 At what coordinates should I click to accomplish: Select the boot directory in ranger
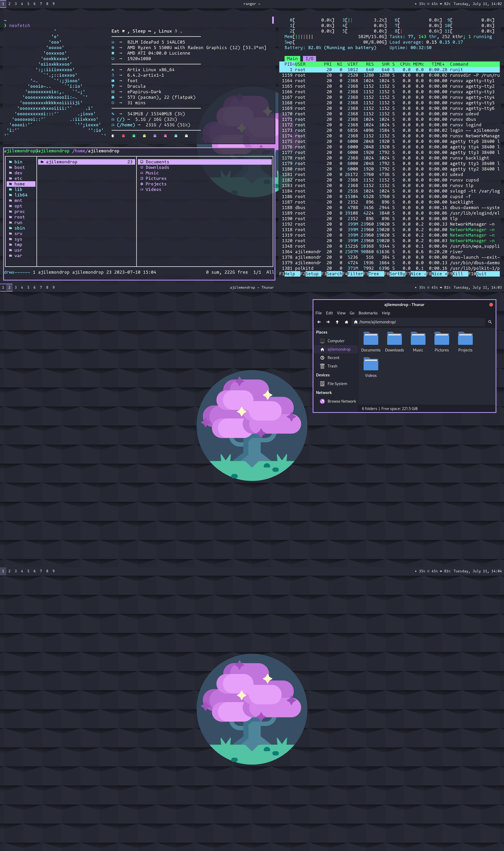21,168
